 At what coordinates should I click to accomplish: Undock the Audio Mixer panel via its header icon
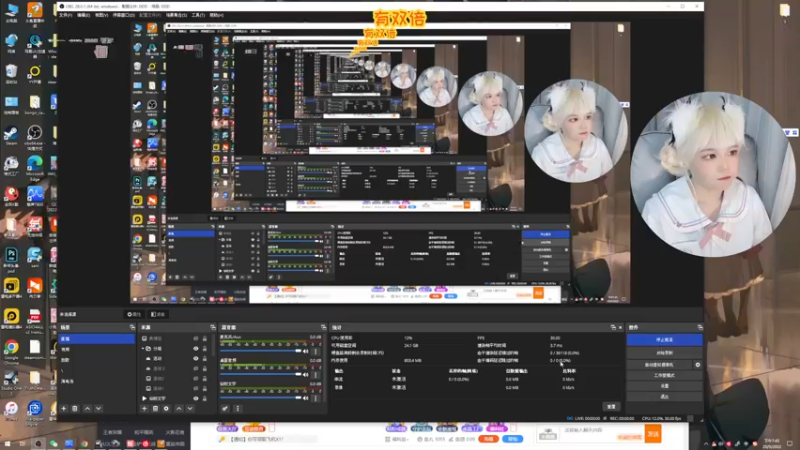pyautogui.click(x=323, y=327)
